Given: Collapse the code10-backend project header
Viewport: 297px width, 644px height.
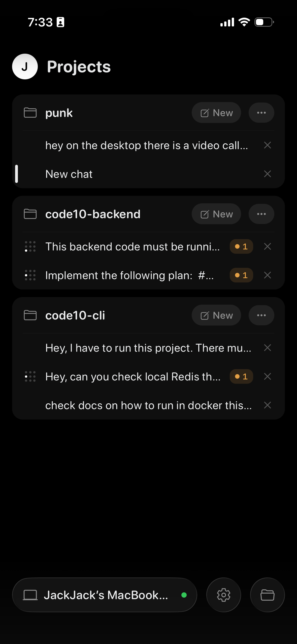Looking at the screenshot, I should click(93, 214).
